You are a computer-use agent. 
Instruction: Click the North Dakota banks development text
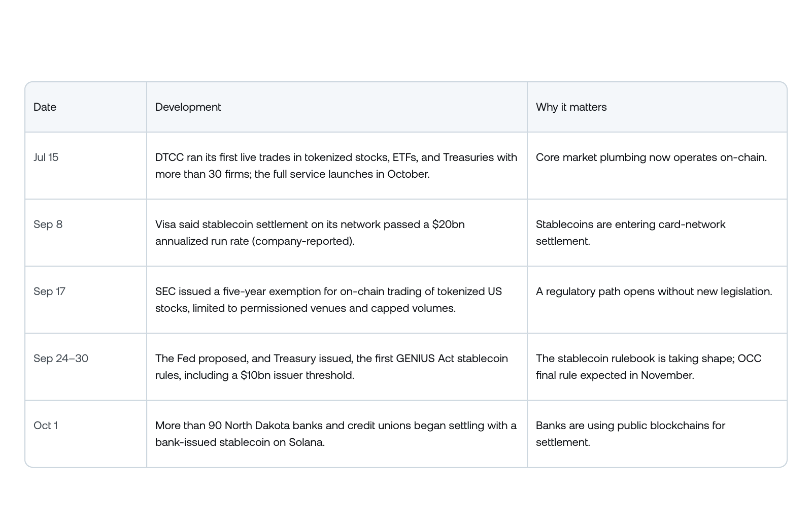336,434
